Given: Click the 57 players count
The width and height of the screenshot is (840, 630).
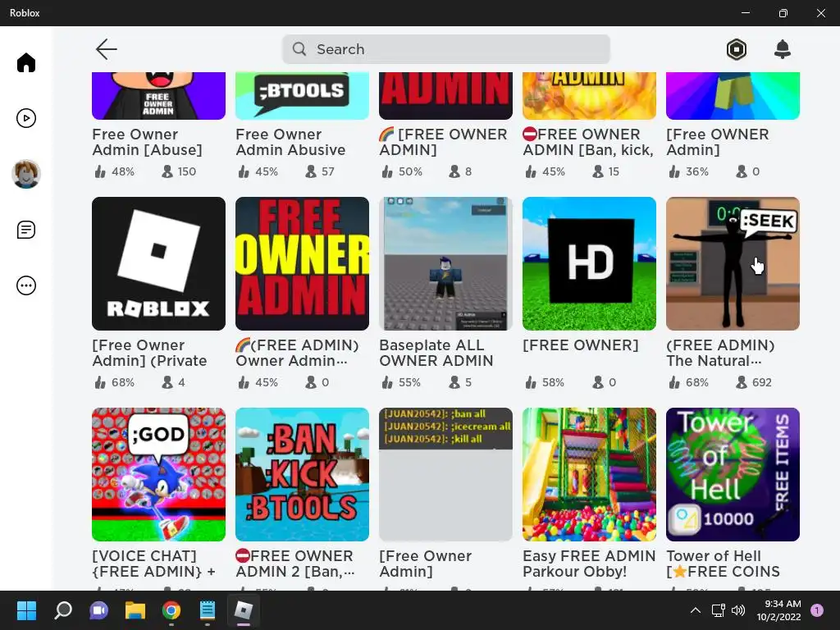Looking at the screenshot, I should pyautogui.click(x=328, y=171).
